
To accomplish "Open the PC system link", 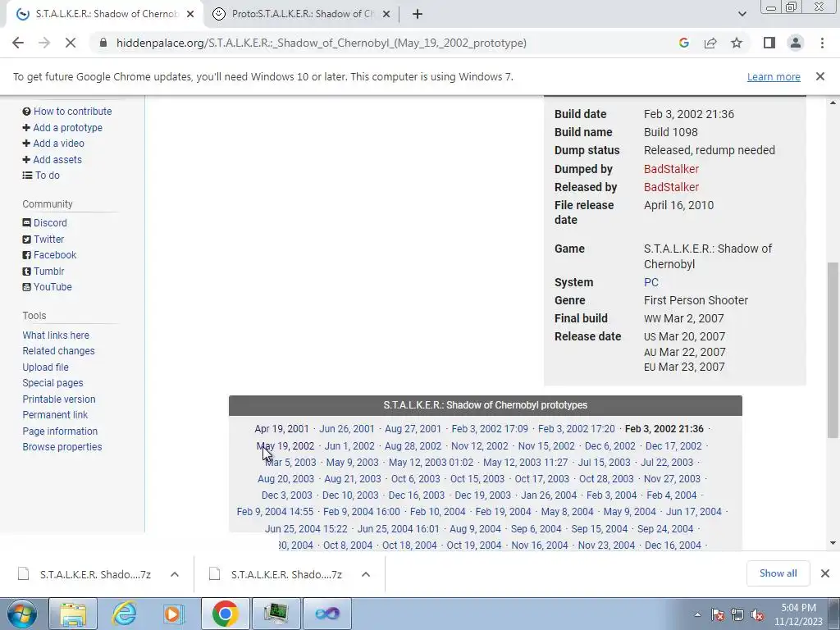I will pyautogui.click(x=651, y=282).
